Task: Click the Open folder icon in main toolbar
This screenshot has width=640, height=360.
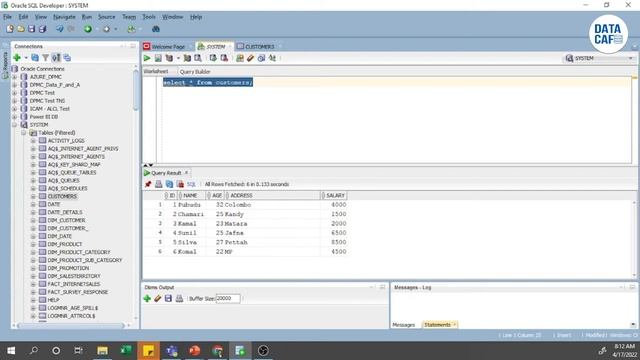Action: pos(21,29)
